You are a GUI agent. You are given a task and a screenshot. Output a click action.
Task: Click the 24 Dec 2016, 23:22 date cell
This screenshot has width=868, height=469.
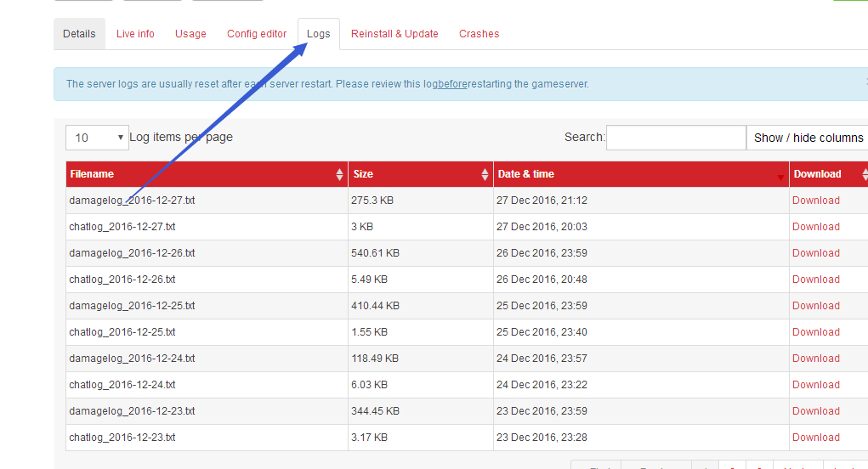coord(640,385)
